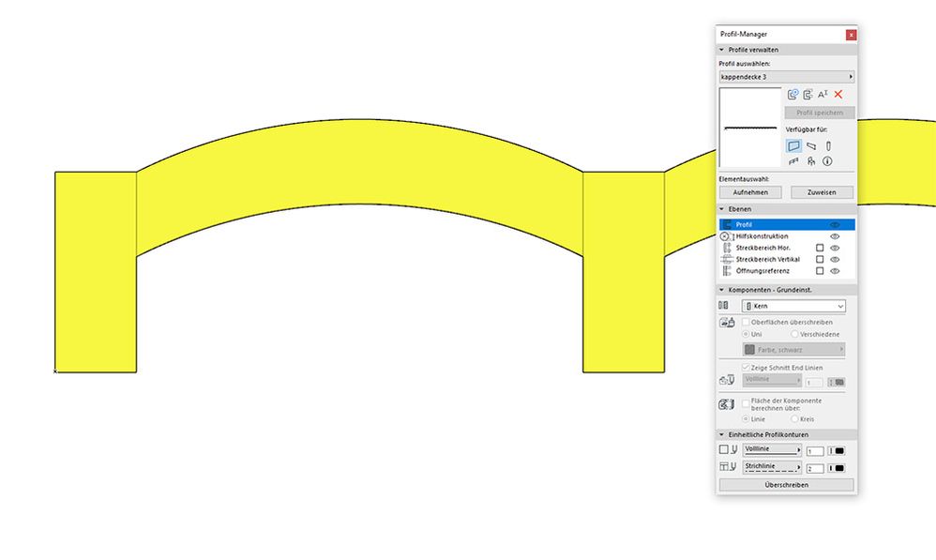Screen dimensions: 936x560
Task: Select the Profil layer row
Action: pyautogui.click(x=788, y=225)
